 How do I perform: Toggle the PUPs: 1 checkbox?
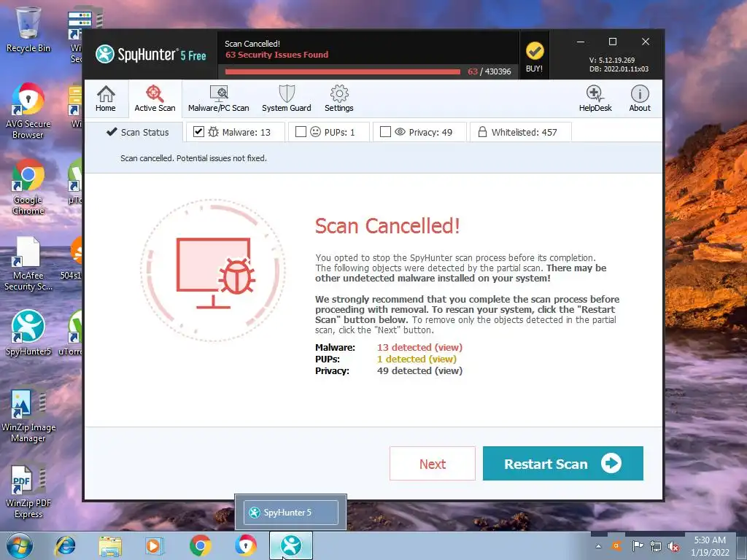(301, 131)
